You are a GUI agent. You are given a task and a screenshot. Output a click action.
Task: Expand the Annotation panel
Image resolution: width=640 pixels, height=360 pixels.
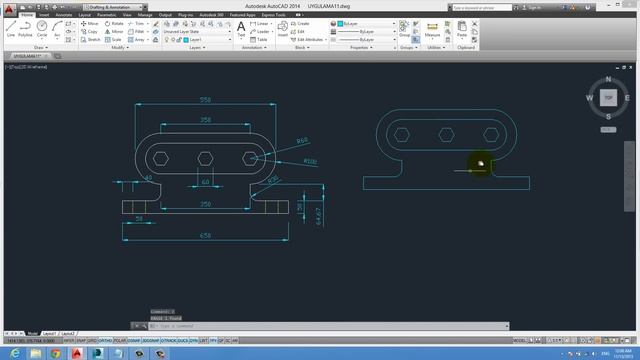[254, 48]
